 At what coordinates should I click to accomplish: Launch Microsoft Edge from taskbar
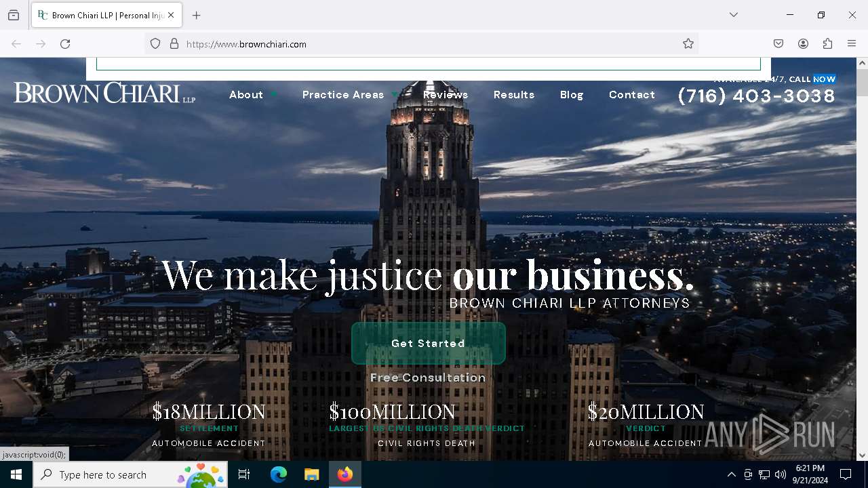pyautogui.click(x=279, y=474)
